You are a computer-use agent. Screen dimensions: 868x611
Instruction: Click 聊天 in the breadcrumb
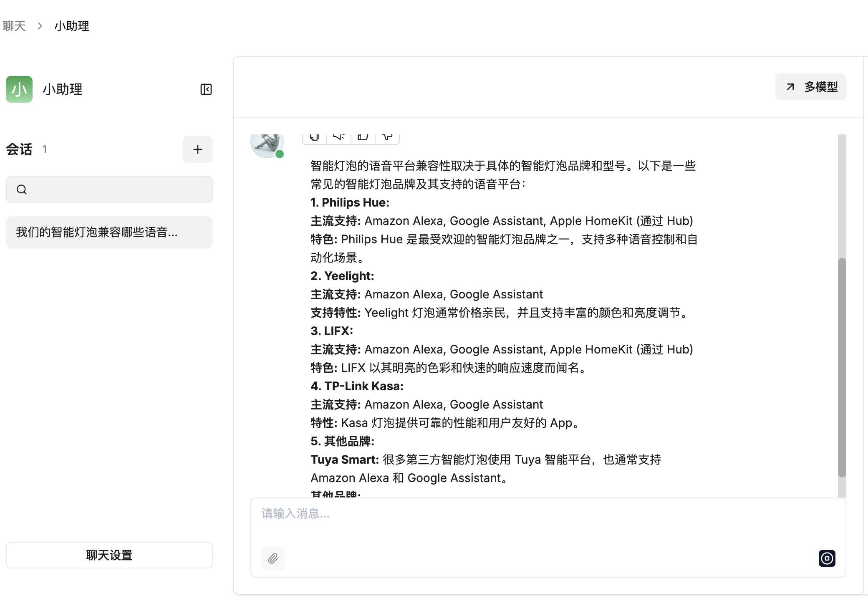coord(14,26)
